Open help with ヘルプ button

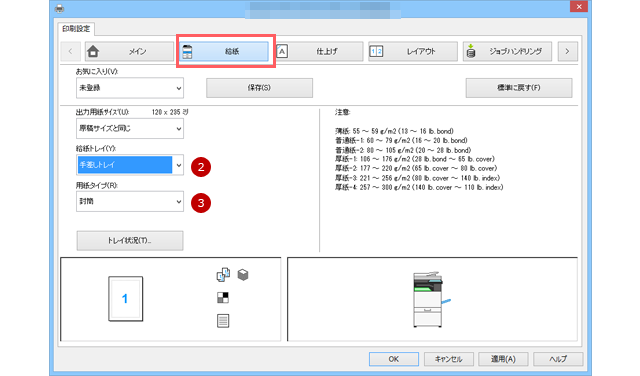tap(558, 359)
